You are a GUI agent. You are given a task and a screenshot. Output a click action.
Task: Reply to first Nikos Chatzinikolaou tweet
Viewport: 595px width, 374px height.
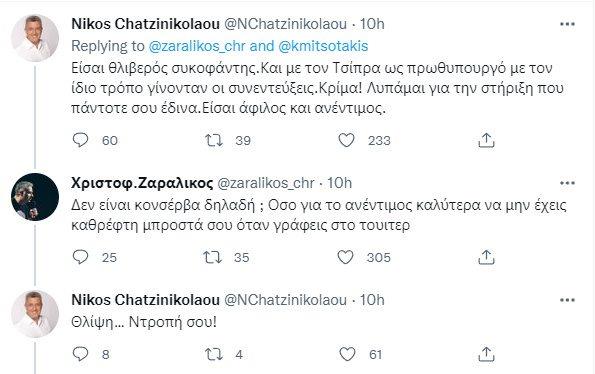point(80,140)
